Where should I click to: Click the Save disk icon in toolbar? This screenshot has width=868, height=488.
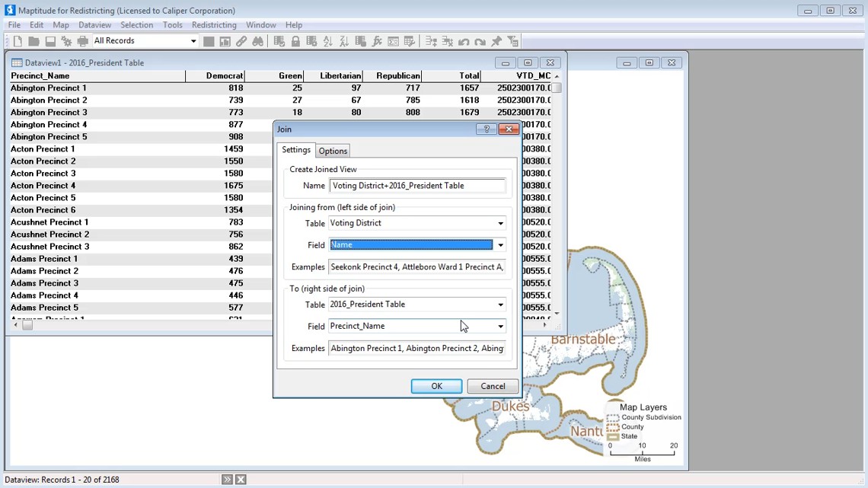pos(50,41)
